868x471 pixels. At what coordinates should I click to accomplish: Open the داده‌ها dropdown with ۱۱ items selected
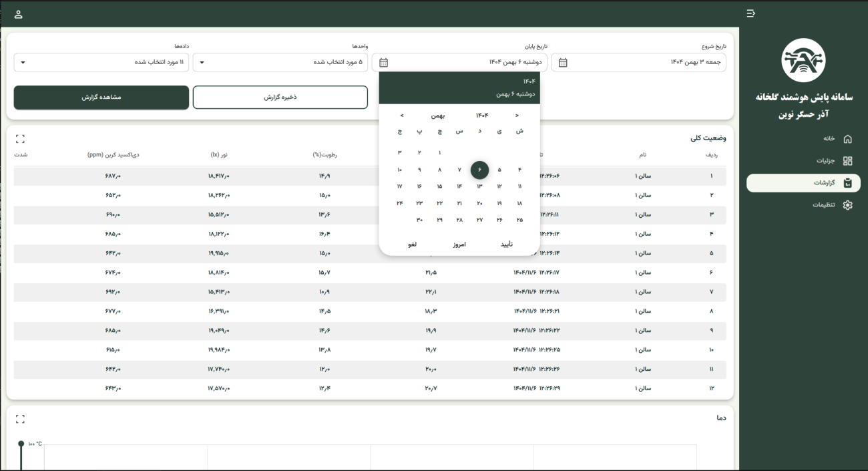(x=101, y=62)
